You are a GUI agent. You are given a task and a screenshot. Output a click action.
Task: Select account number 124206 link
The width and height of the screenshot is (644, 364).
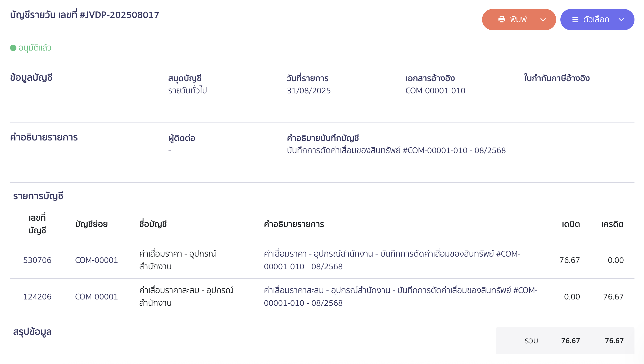coord(37,297)
